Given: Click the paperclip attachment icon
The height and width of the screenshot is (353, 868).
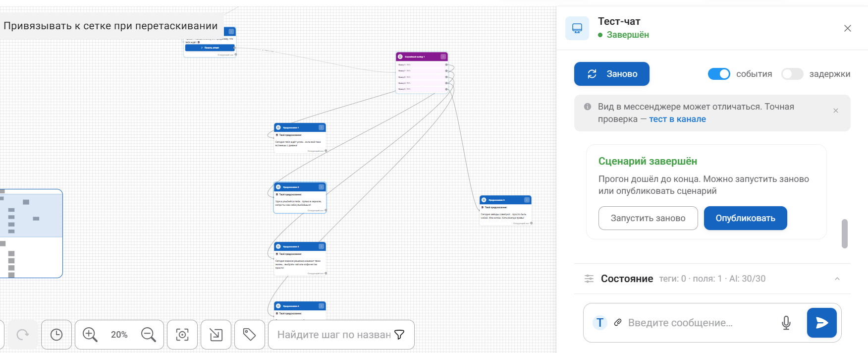Looking at the screenshot, I should pyautogui.click(x=618, y=323).
